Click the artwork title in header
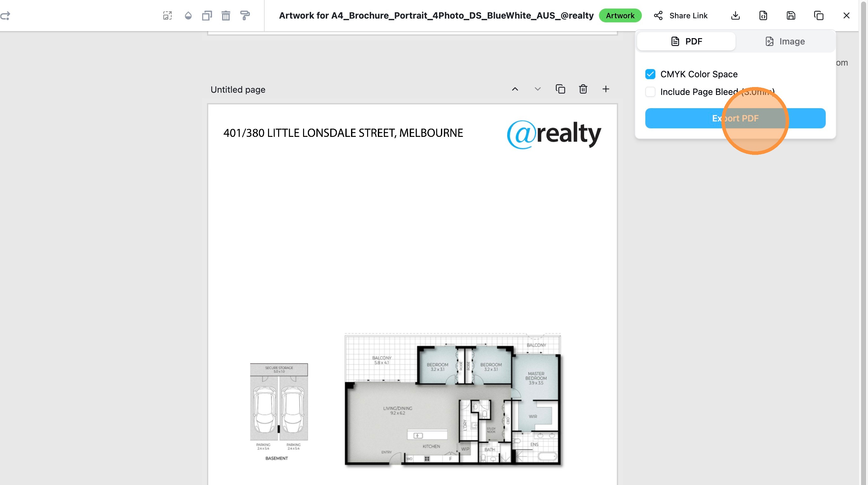868x485 pixels. (436, 15)
